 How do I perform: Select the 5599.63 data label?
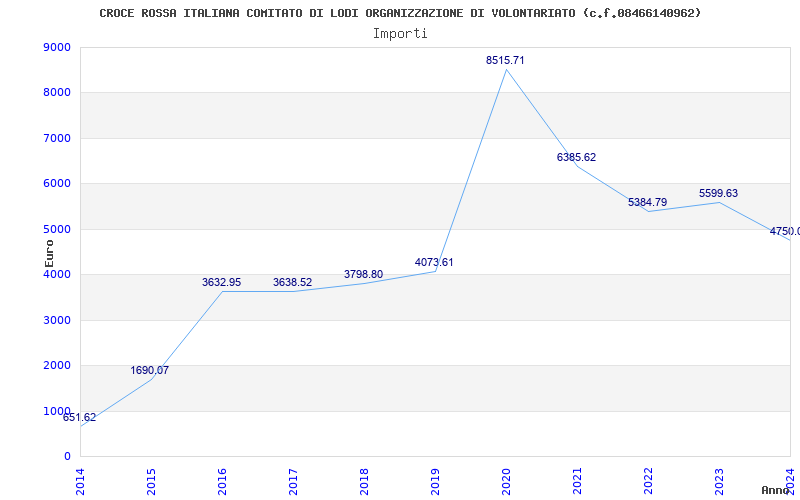pos(718,193)
